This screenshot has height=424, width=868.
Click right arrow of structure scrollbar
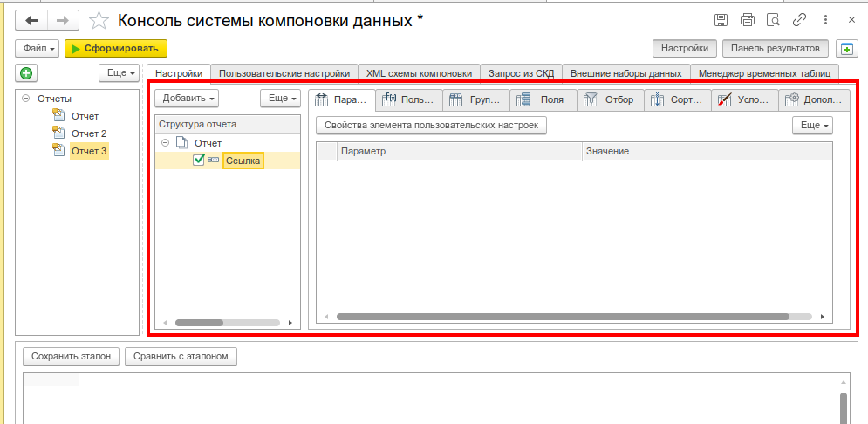coord(291,322)
